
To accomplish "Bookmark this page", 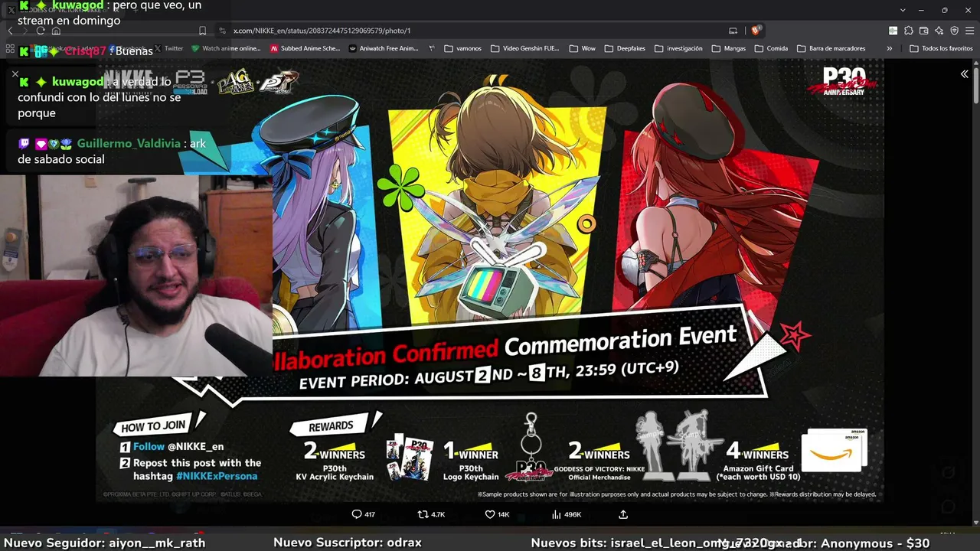I will [202, 31].
